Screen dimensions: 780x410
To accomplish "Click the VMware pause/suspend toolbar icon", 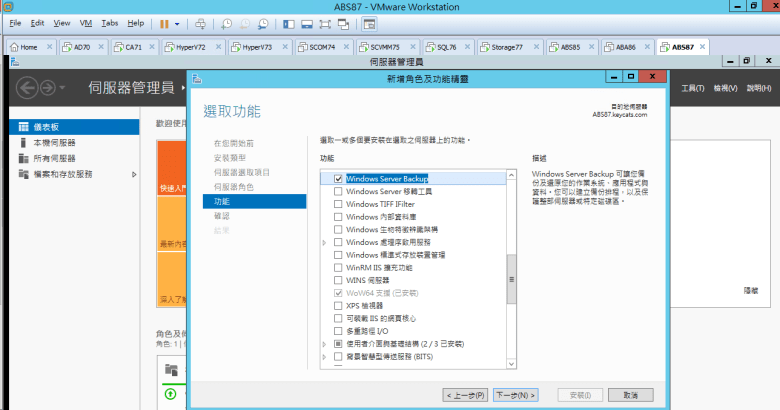I will click(x=163, y=22).
